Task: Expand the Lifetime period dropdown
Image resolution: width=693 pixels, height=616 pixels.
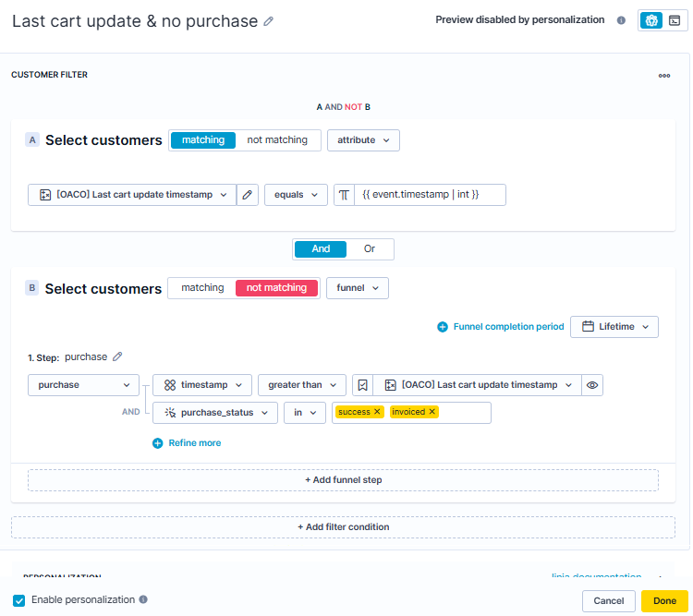Action: point(614,327)
